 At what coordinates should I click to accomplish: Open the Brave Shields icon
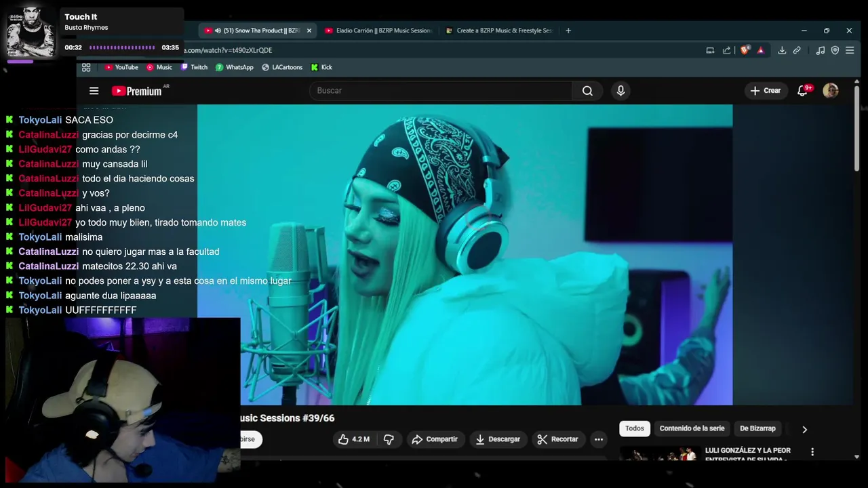coord(745,50)
